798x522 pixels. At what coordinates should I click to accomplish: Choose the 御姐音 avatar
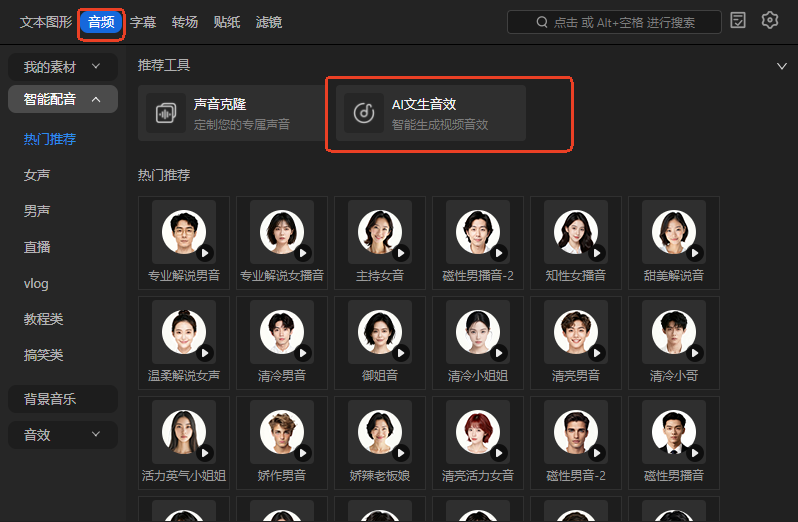(x=380, y=332)
